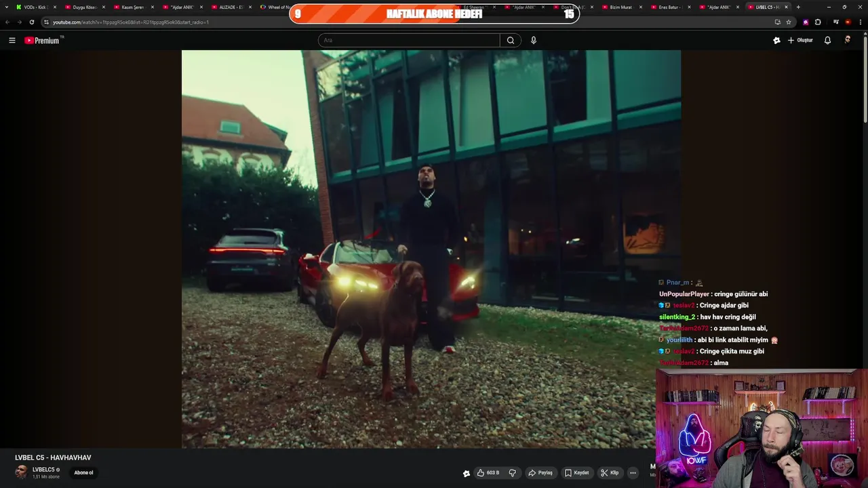Start voice search with the microphone

534,40
